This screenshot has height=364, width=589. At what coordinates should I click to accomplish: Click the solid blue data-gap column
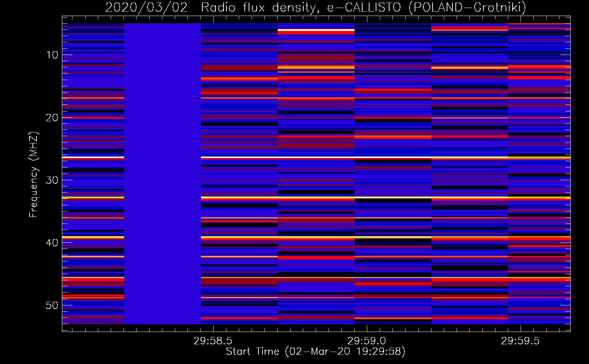163,174
